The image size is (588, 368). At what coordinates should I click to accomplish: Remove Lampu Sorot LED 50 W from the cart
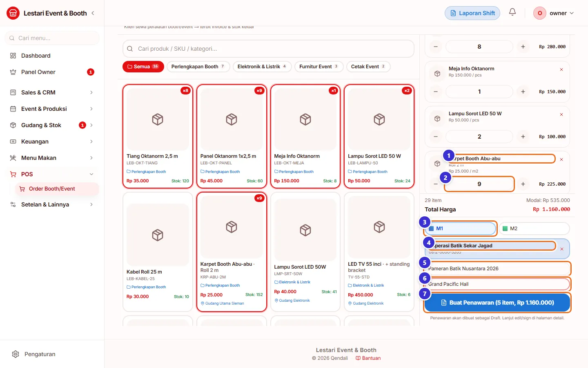(x=561, y=114)
